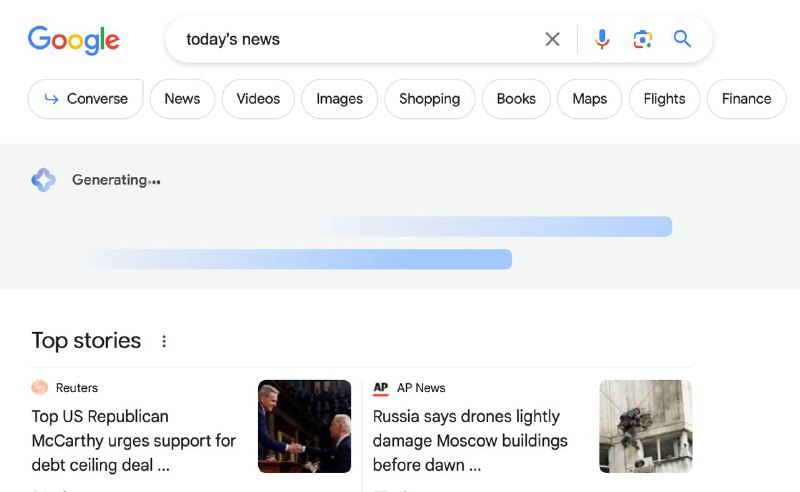800x492 pixels.
Task: Run search with the magnifying glass icon
Action: [682, 39]
